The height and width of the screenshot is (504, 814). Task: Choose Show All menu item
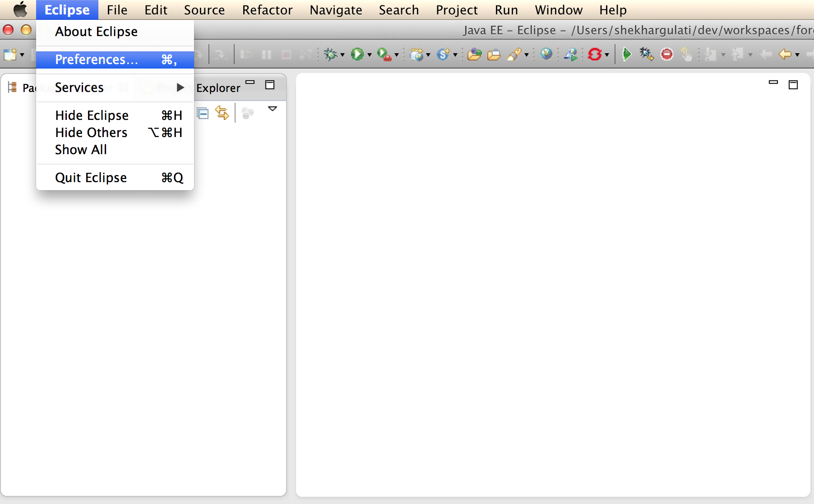[x=115, y=150]
